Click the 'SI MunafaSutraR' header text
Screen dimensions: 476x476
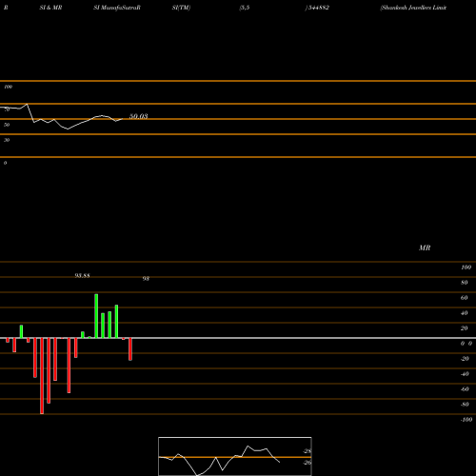point(117,8)
